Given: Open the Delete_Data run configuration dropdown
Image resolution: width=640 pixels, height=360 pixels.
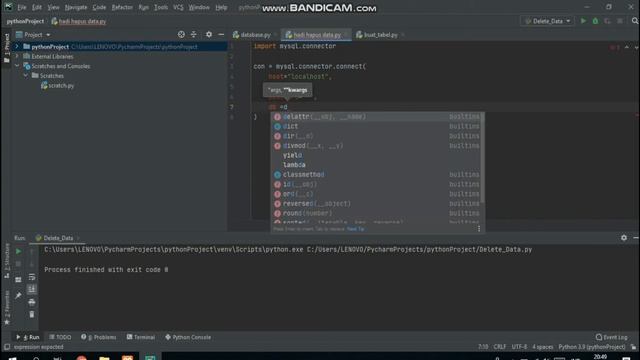Looking at the screenshot, I should coord(547,21).
